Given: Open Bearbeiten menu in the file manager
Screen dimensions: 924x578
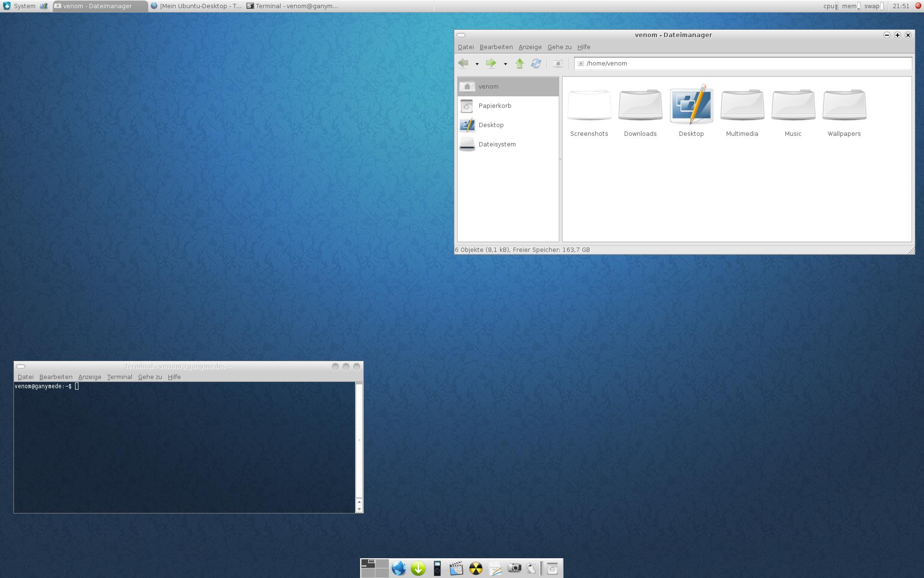Looking at the screenshot, I should (496, 47).
